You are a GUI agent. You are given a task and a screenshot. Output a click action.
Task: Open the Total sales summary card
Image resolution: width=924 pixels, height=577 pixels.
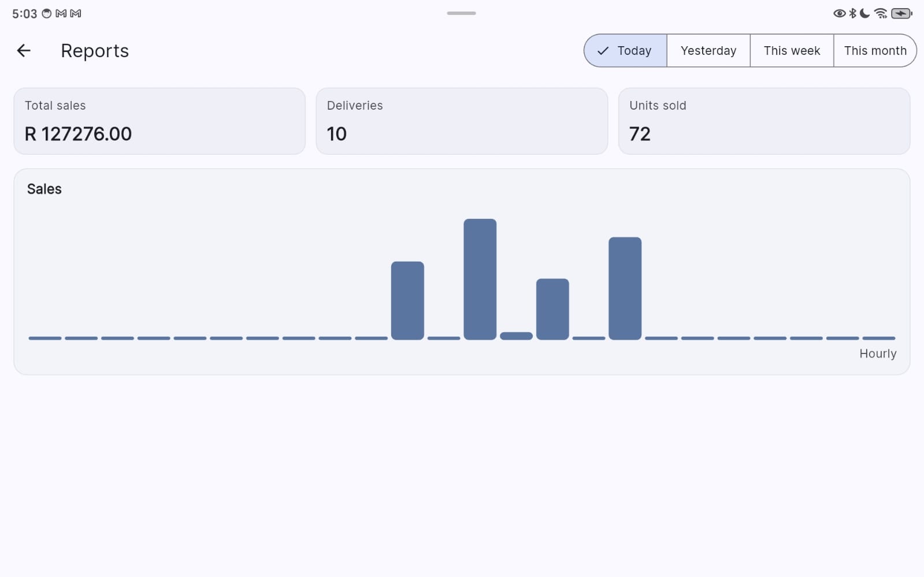159,121
